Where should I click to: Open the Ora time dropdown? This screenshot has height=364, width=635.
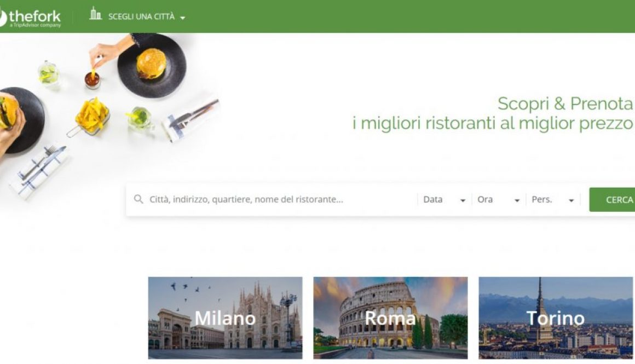click(499, 200)
